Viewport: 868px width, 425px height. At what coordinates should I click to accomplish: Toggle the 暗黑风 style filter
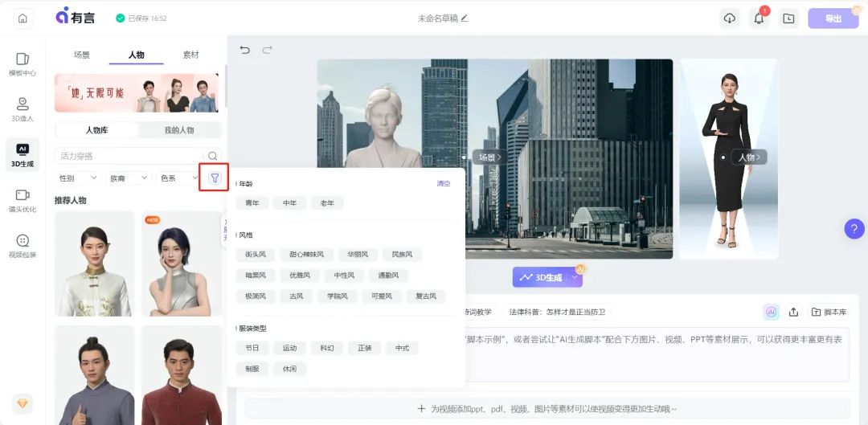click(256, 275)
